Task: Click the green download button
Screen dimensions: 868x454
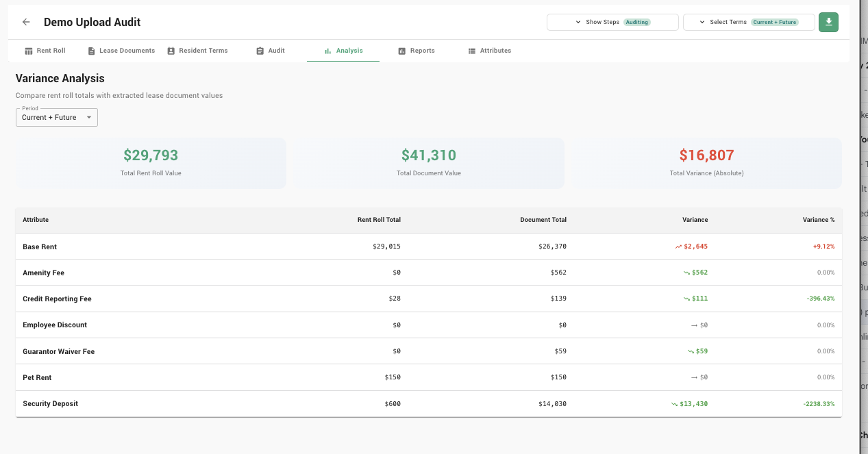Action: point(828,22)
